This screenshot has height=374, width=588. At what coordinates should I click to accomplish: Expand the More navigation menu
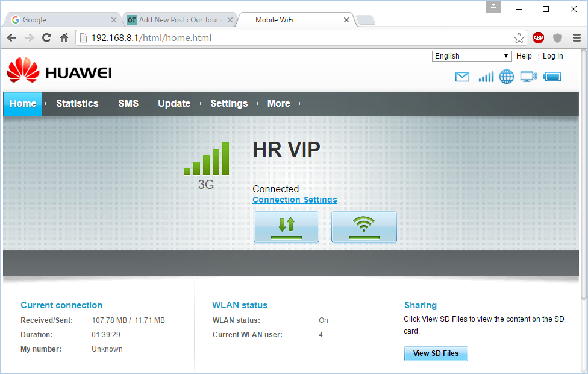point(278,103)
